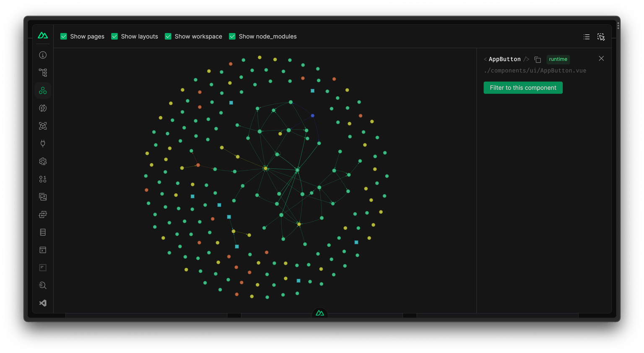Open the Assets panel
The image size is (644, 353).
tap(42, 197)
